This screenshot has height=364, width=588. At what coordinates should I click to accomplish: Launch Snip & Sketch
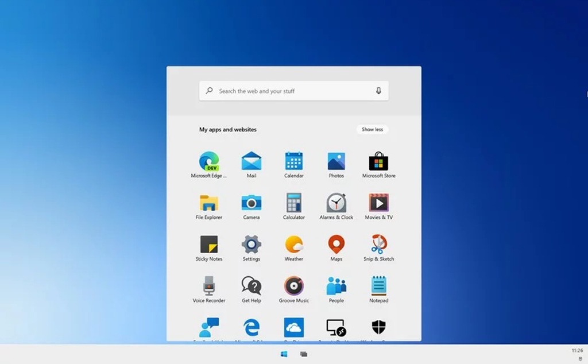(379, 248)
